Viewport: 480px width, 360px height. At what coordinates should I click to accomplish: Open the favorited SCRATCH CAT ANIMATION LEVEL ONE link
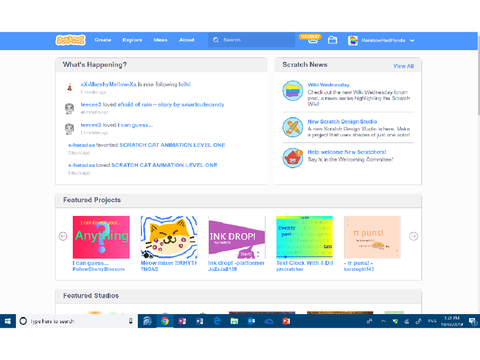coord(172,145)
